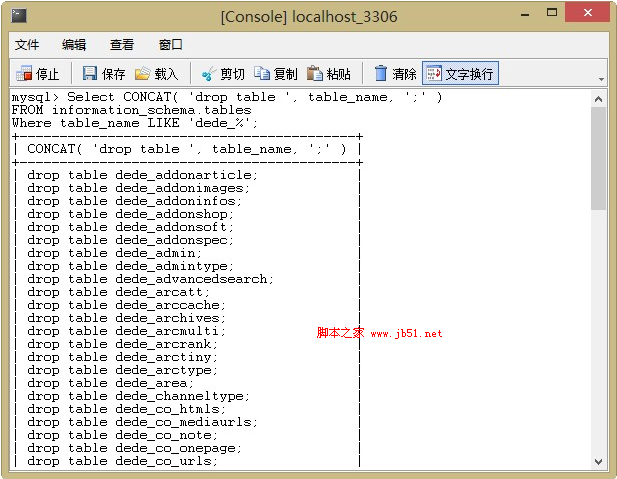Click the www.jb51.net watermark link
This screenshot has height=479, width=617.
406,333
